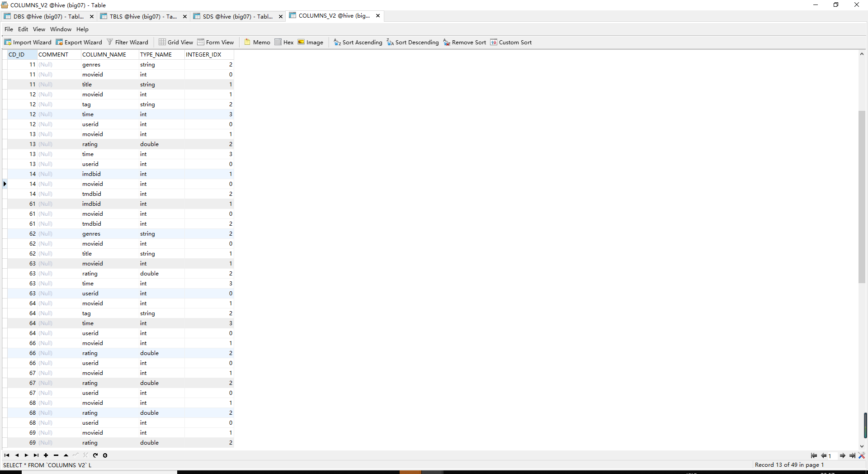This screenshot has height=474, width=868.
Task: Click scrollbar down arrow
Action: (862, 446)
